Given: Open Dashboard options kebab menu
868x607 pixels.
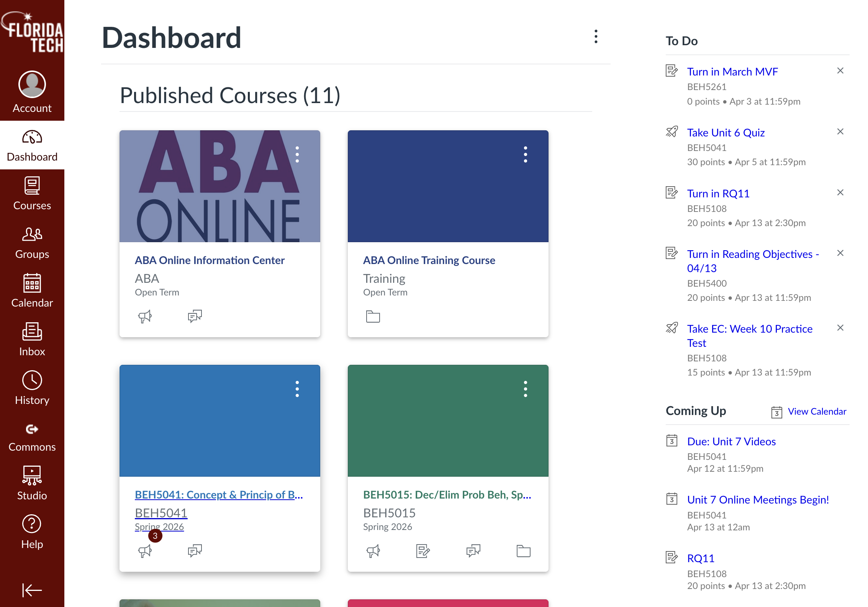Looking at the screenshot, I should 596,36.
